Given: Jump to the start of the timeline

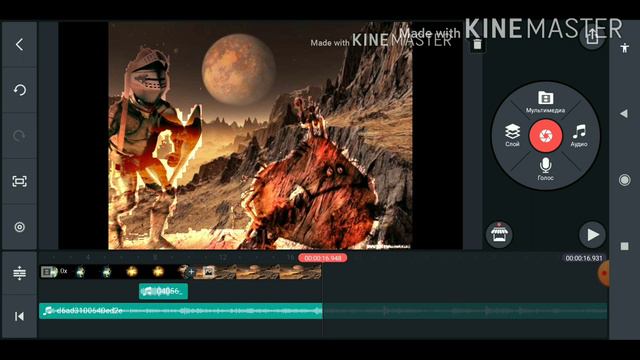Looking at the screenshot, I should (19, 316).
